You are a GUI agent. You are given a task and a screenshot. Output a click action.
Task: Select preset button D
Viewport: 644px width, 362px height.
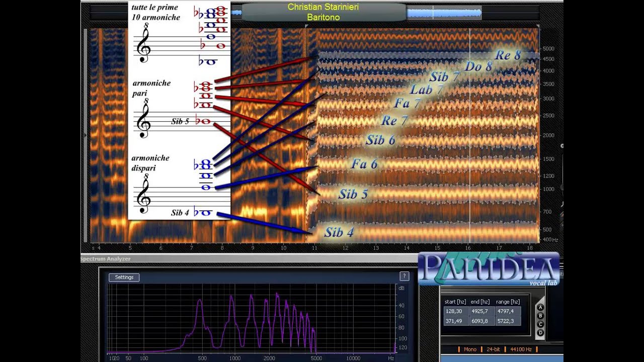click(541, 333)
